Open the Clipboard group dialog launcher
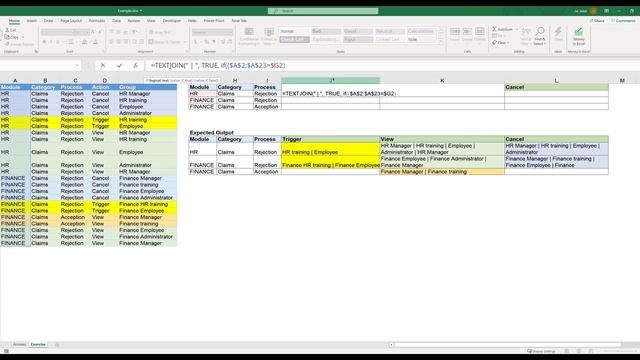This screenshot has width=640, height=360. click(x=36, y=52)
